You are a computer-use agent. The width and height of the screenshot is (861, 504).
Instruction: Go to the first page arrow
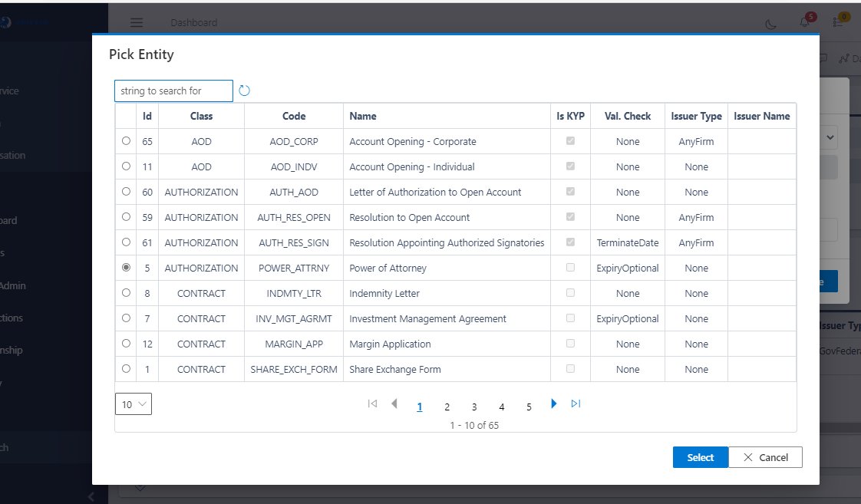coord(372,404)
